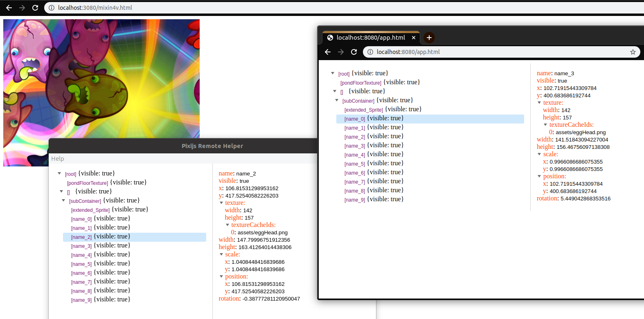Collapse the [] node in app.html tree
Viewport: 644px width, 319px height.
click(x=335, y=91)
